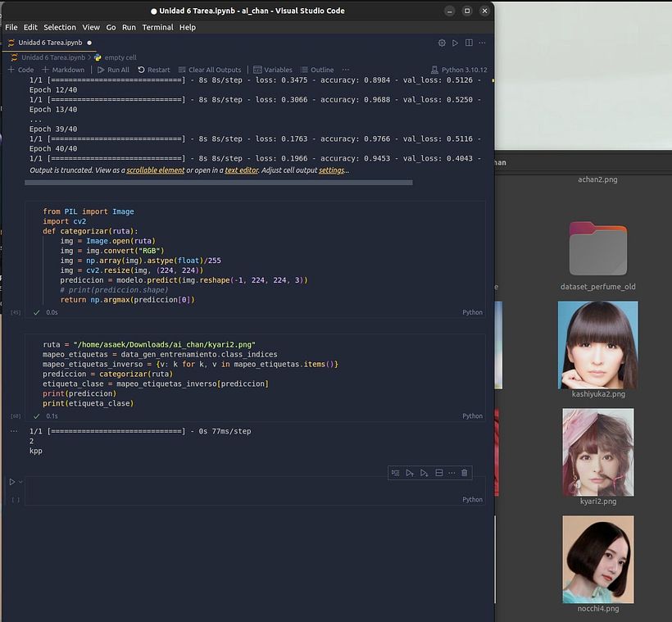Split the editor with the split icon
The height and width of the screenshot is (622, 672).
469,43
